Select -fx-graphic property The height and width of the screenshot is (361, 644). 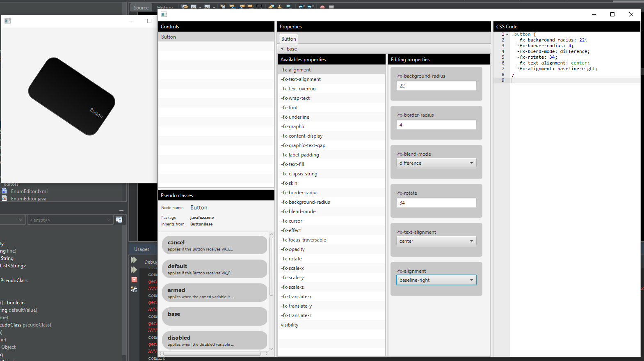coord(331,126)
